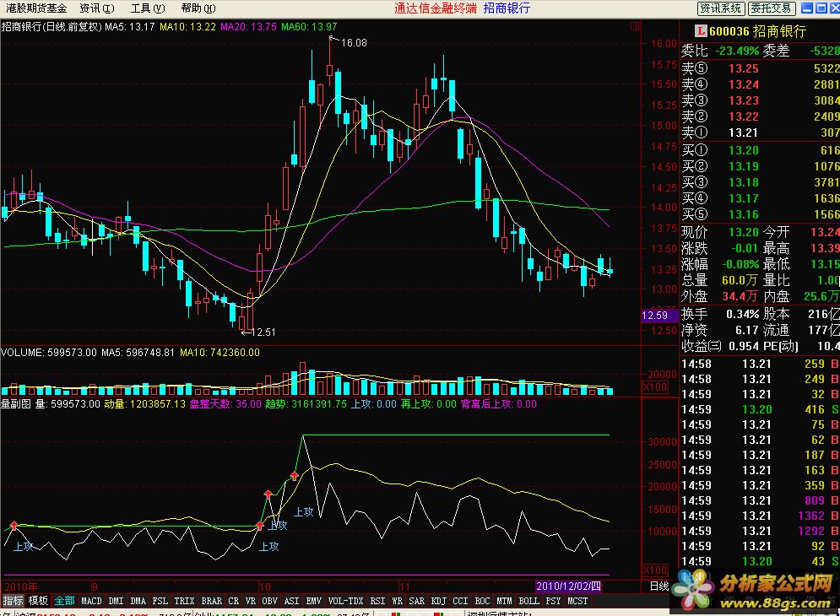This screenshot has height=616, width=840.
Task: Switch to the BOLL indicator
Action: (528, 601)
